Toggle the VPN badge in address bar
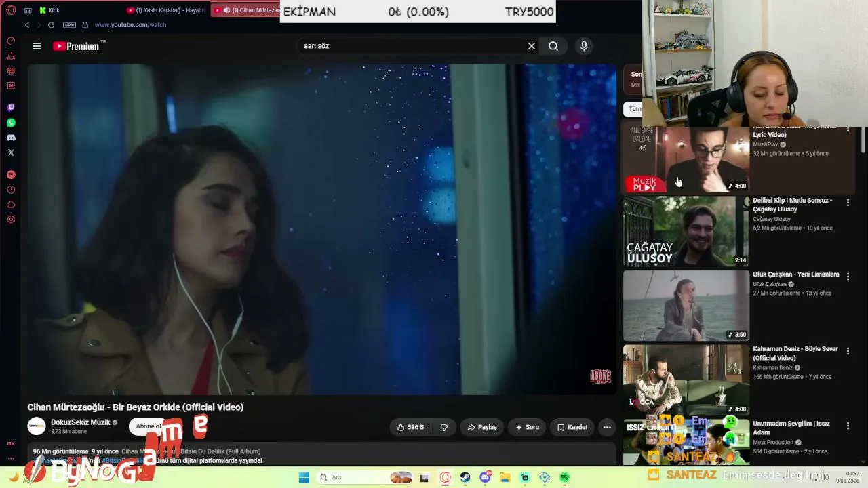868x488 pixels. point(69,25)
